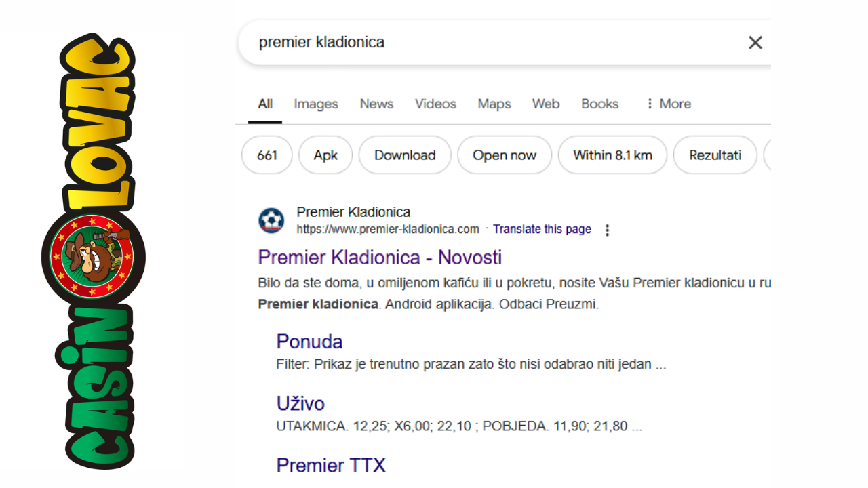Viewport: 868px width, 488px height.
Task: Open the News results tab
Action: (x=376, y=104)
